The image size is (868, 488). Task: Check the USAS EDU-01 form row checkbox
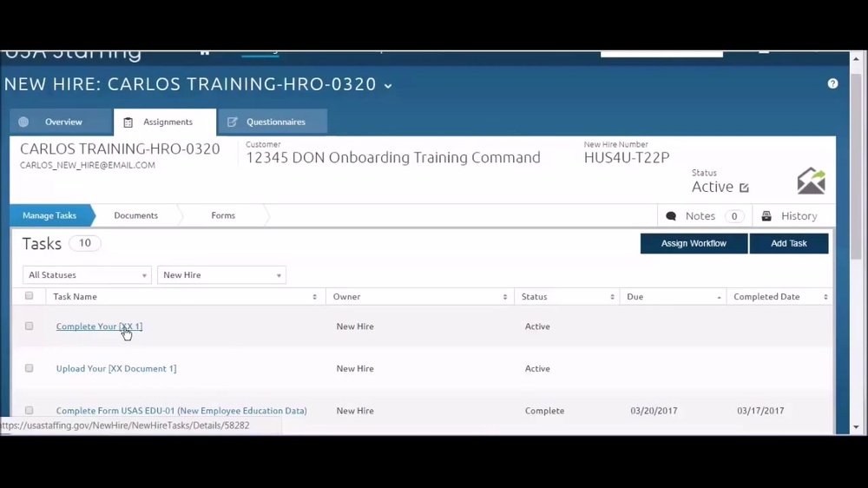(29, 411)
